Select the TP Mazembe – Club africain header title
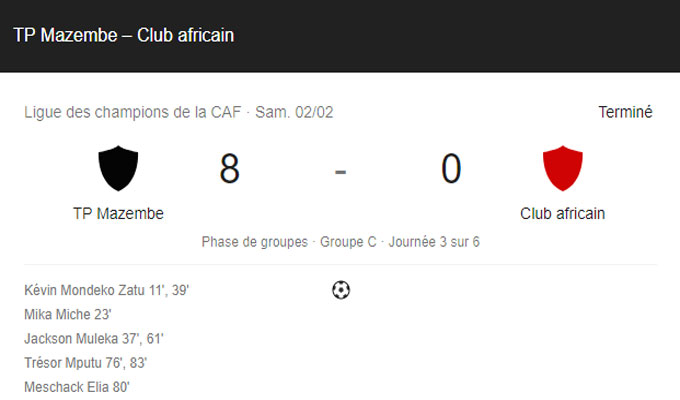Image resolution: width=680 pixels, height=400 pixels. click(124, 35)
